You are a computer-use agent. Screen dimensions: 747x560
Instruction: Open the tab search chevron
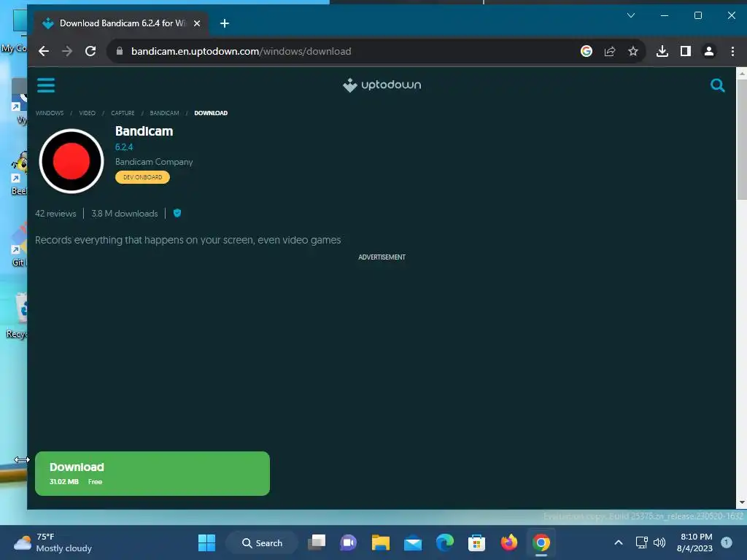tap(631, 15)
